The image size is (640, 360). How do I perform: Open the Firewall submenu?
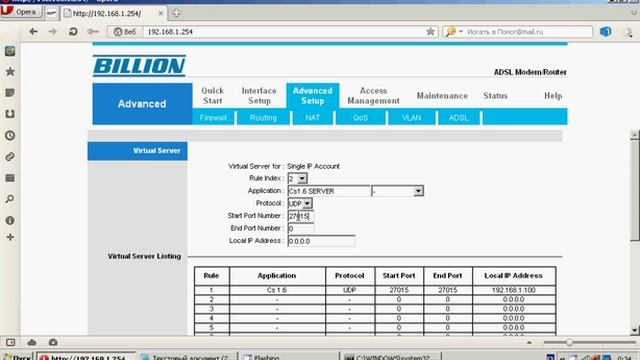pyautogui.click(x=213, y=118)
